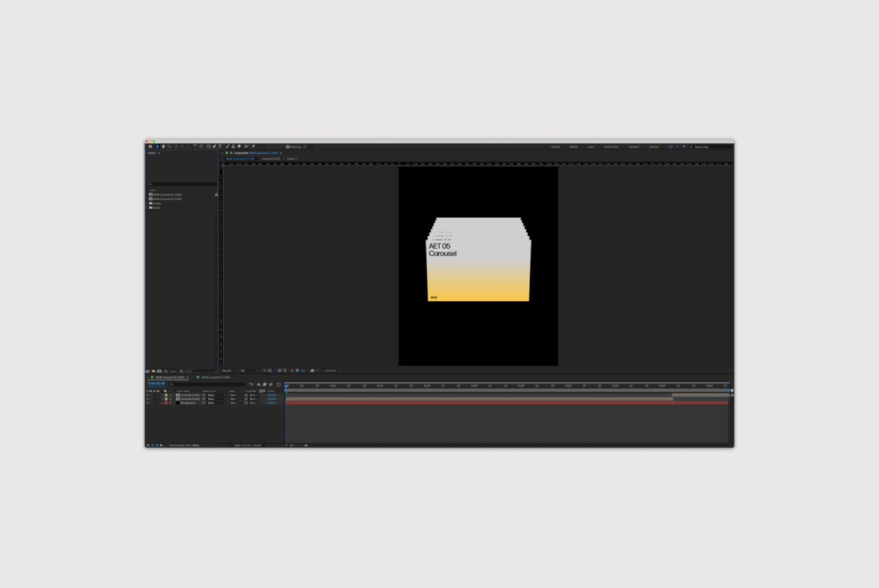The image size is (879, 588).
Task: Toggle visibility of the first Carousel layer
Action: click(x=148, y=395)
